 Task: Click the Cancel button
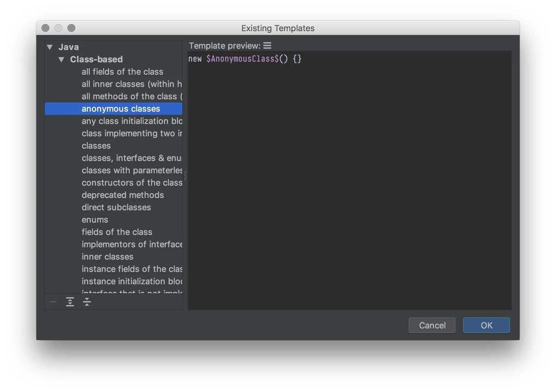pos(432,325)
